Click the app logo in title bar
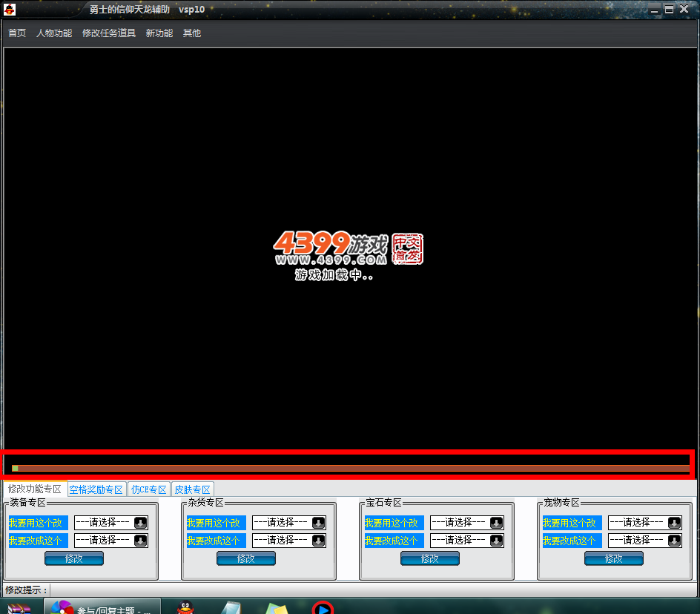700x614 pixels. [10, 9]
